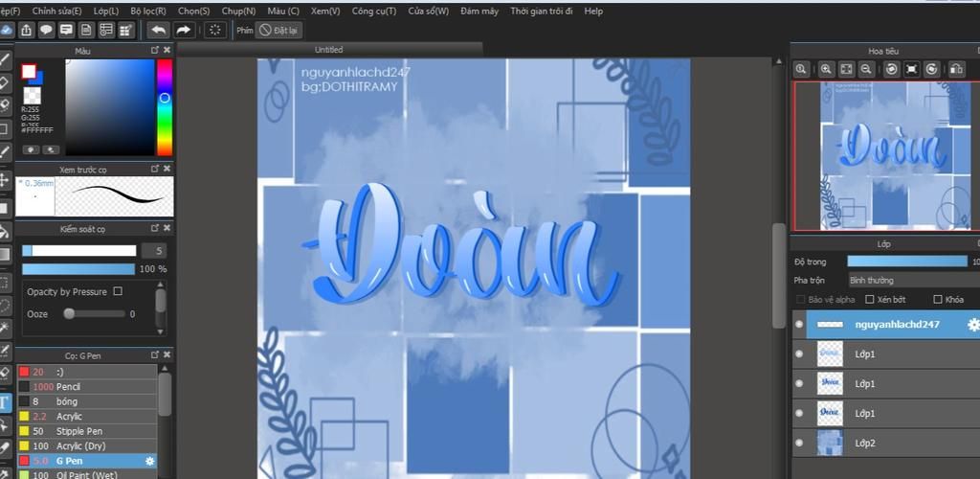Hide the nguyanhlachd247 layer visibility dot
Viewport: 980px width, 479px height.
tap(799, 325)
